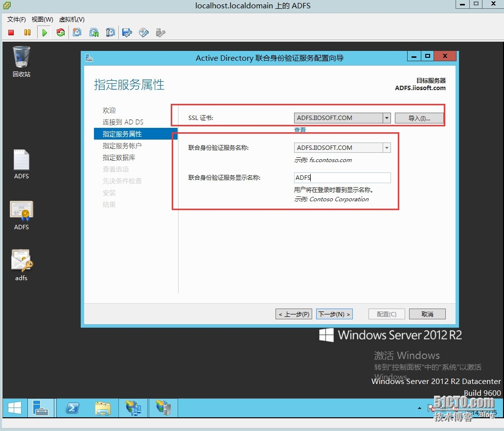The height and width of the screenshot is (431, 504).
Task: Click the 导入(I)... button
Action: [x=419, y=118]
